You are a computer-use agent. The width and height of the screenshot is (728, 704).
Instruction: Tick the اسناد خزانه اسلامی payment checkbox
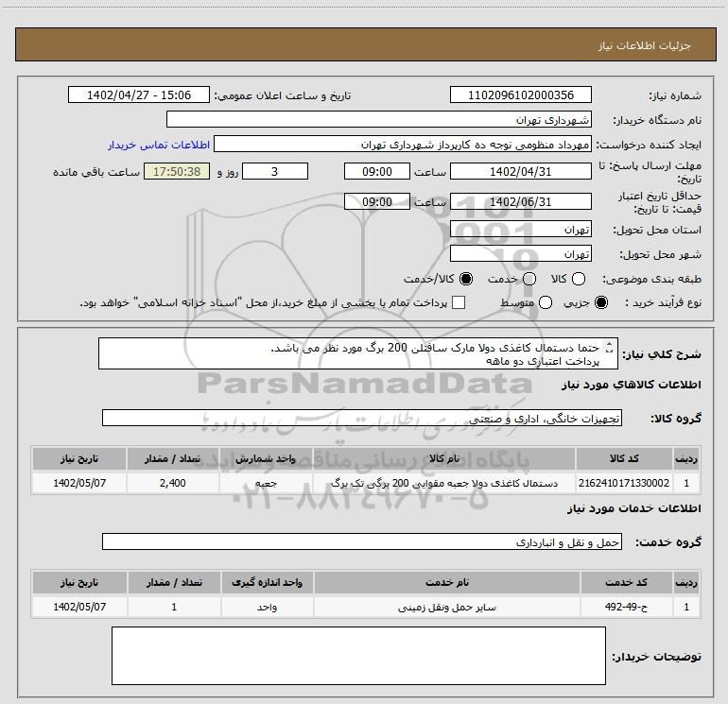[459, 302]
